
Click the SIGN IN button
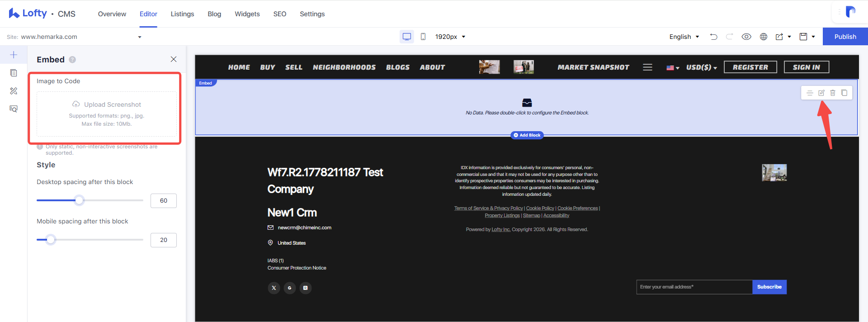(807, 67)
